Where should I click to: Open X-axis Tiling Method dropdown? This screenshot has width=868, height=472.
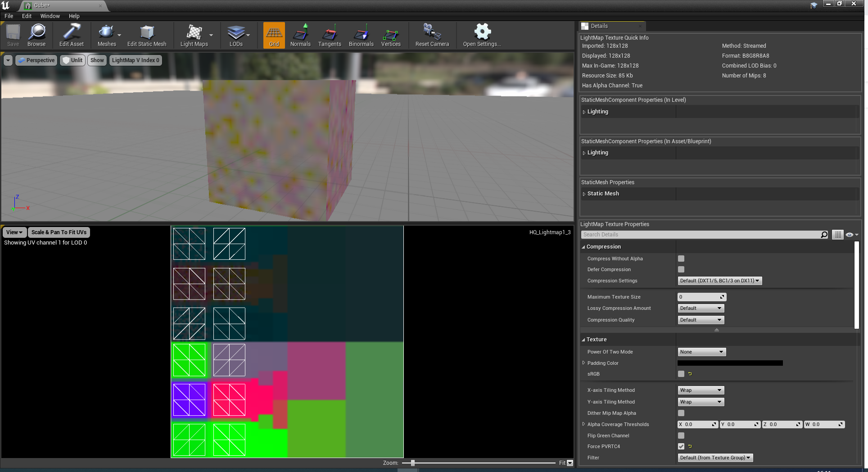[701, 390]
